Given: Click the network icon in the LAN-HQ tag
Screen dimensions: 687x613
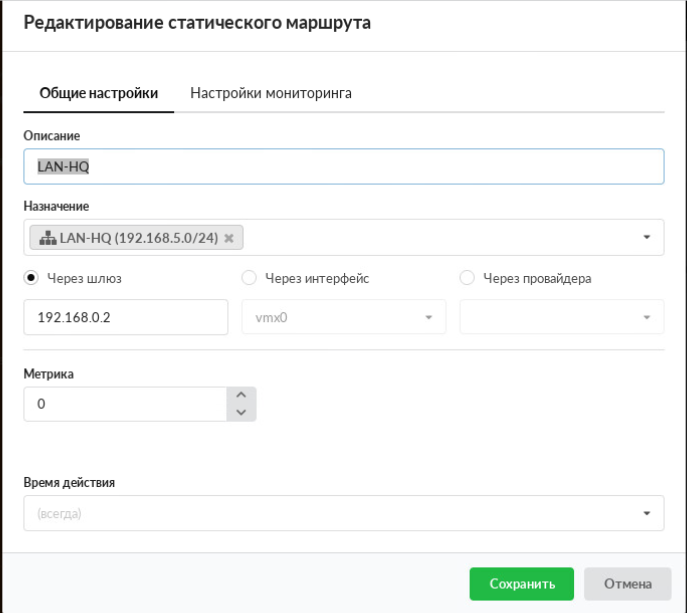Looking at the screenshot, I should coord(48,237).
